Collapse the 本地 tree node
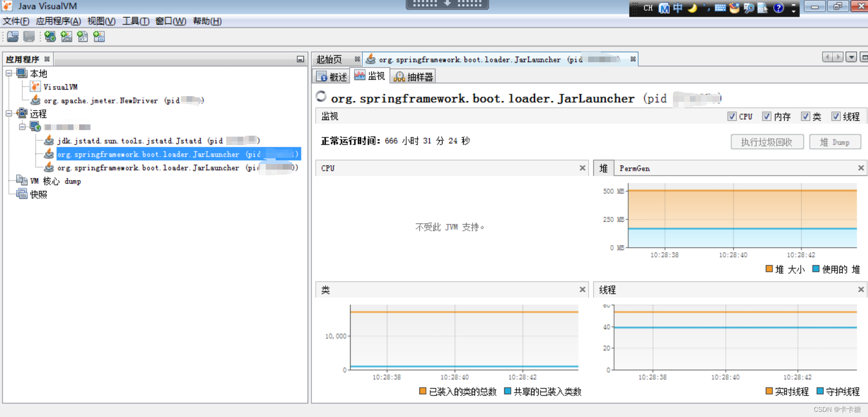The image size is (868, 417). 8,73
